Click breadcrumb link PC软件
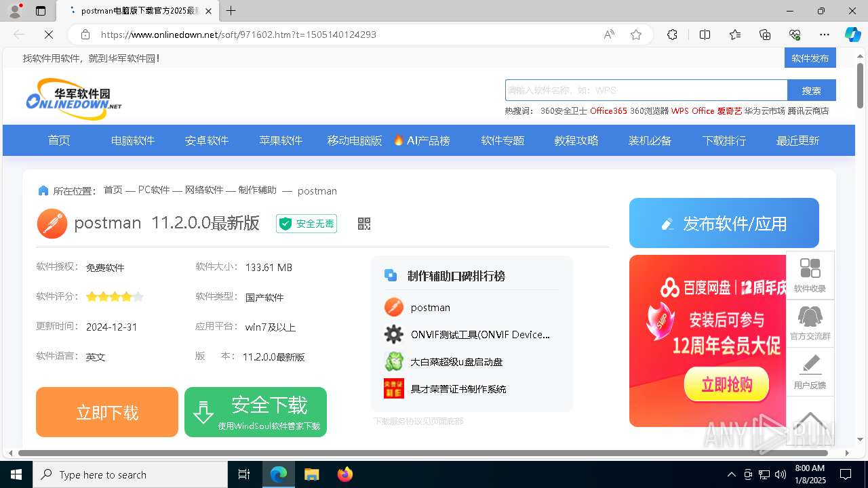Screen dimensions: 868x488 pyautogui.click(x=154, y=190)
